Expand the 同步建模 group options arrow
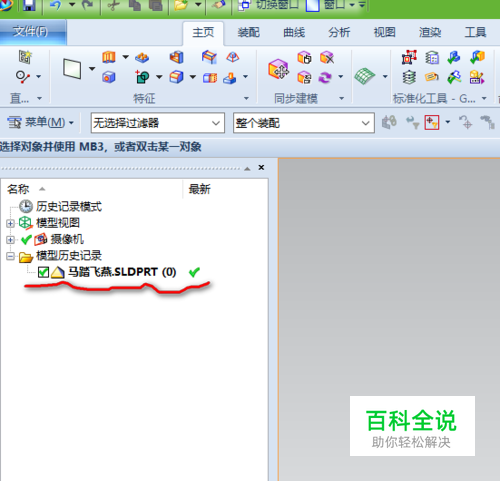This screenshot has width=500, height=481. click(342, 98)
